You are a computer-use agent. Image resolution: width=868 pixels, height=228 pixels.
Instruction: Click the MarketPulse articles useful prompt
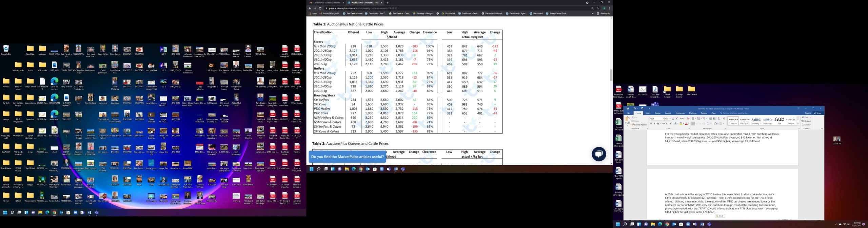pos(348,157)
